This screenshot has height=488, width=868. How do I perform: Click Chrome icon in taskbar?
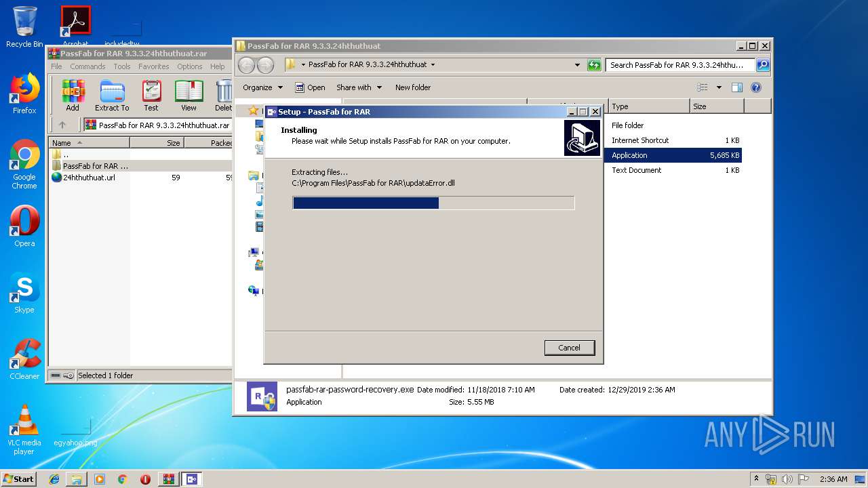point(123,479)
